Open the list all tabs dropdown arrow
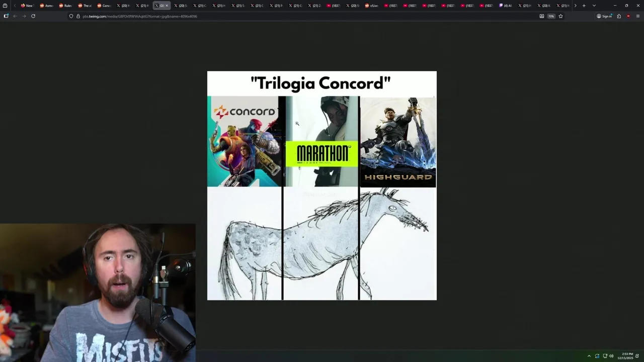The image size is (644, 362). coord(594,6)
